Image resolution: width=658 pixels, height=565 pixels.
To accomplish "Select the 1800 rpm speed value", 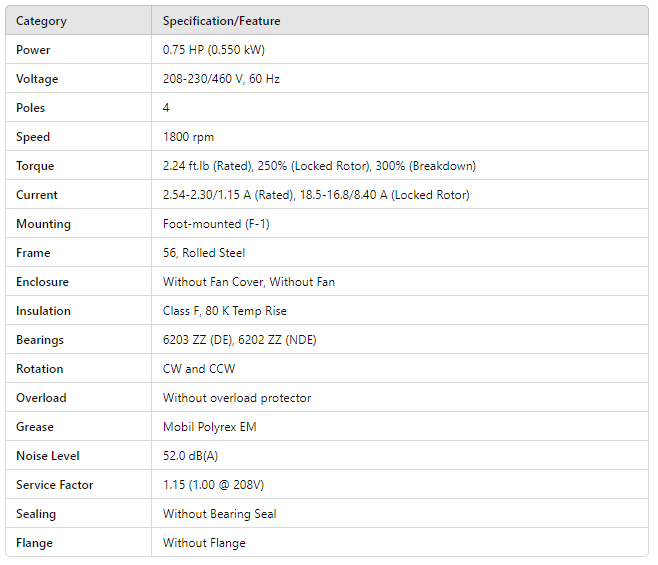I will 188,137.
